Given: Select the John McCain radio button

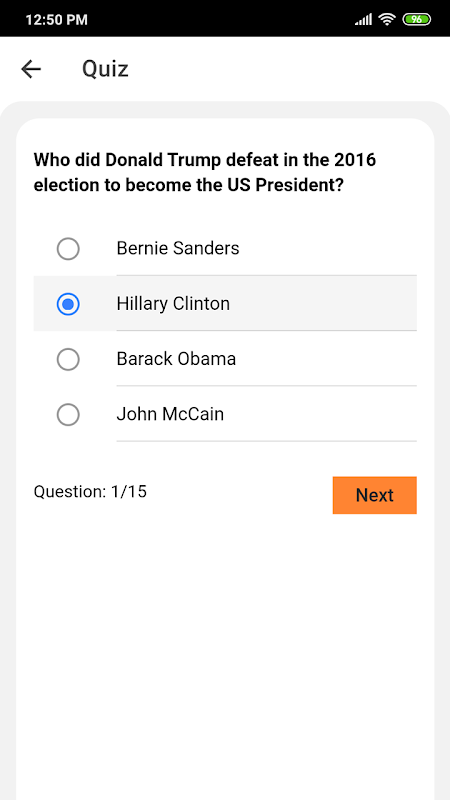Looking at the screenshot, I should pos(68,414).
